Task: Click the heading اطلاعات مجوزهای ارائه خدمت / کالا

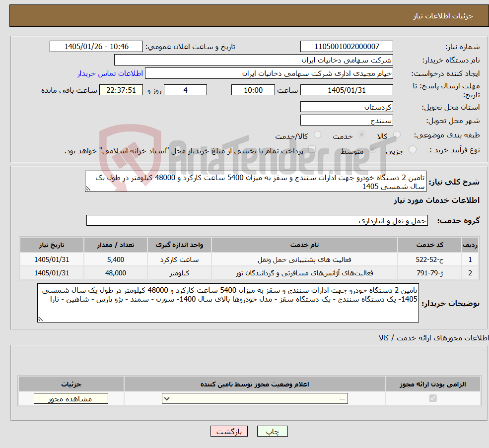Action: pos(433,338)
